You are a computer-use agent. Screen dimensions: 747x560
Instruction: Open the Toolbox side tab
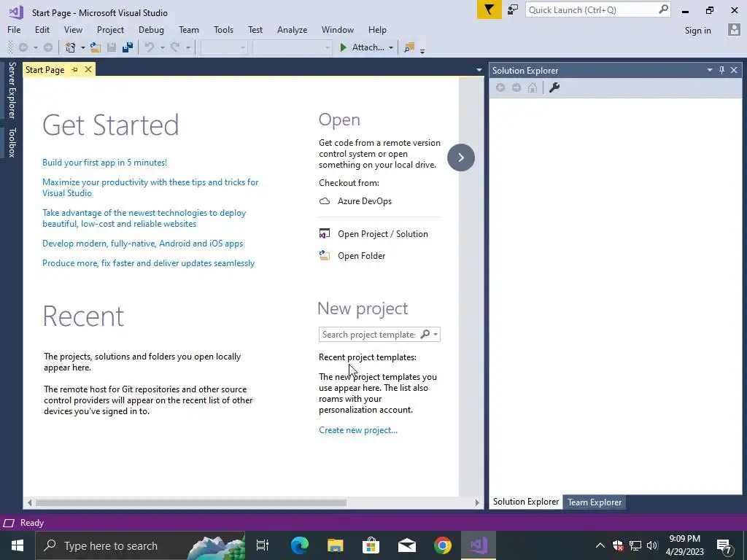tap(12, 142)
